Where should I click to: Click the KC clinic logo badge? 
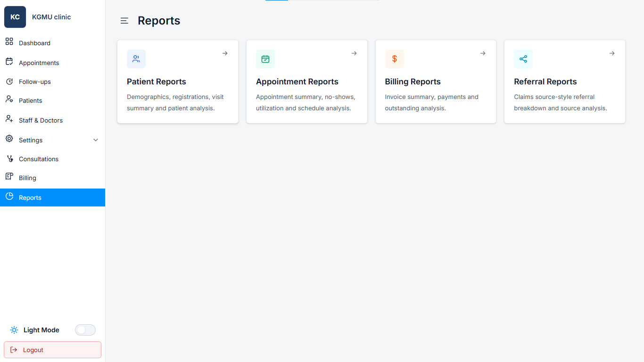click(15, 17)
